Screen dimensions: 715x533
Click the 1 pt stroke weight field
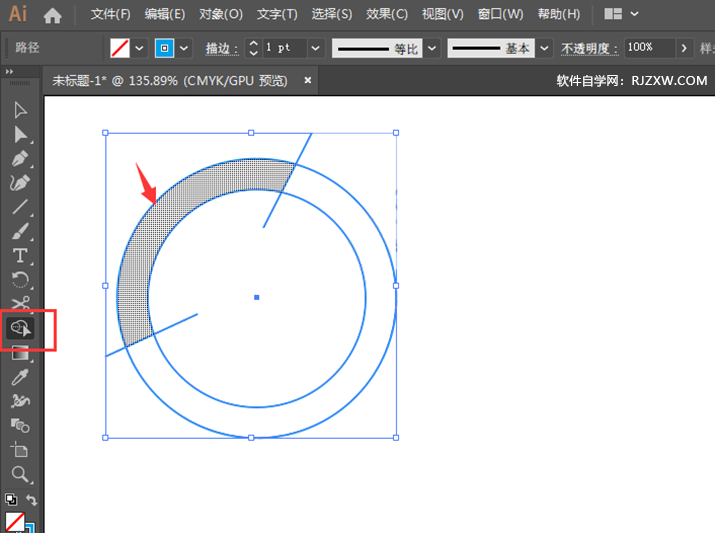pos(284,48)
